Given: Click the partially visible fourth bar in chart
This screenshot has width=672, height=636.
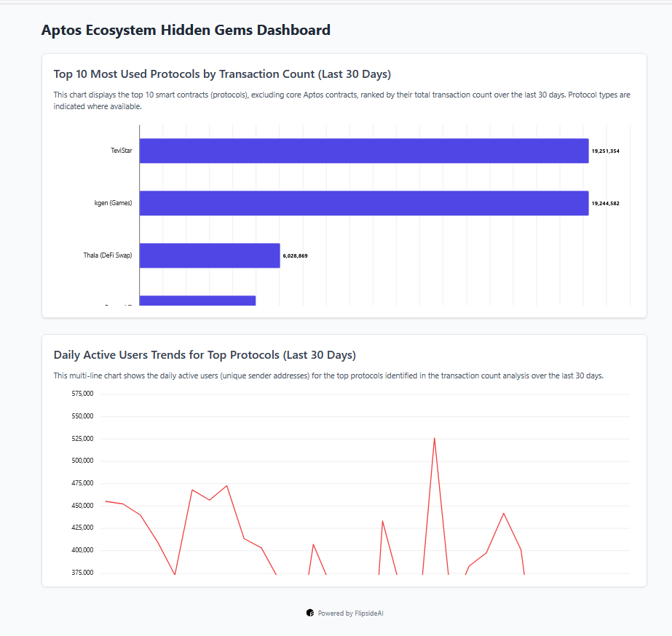Looking at the screenshot, I should (197, 301).
